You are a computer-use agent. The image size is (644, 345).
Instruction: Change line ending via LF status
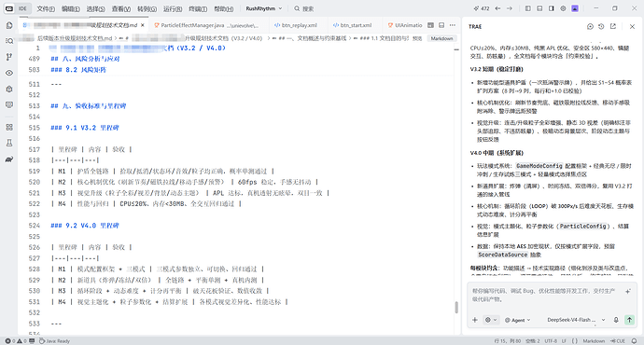click(x=564, y=341)
